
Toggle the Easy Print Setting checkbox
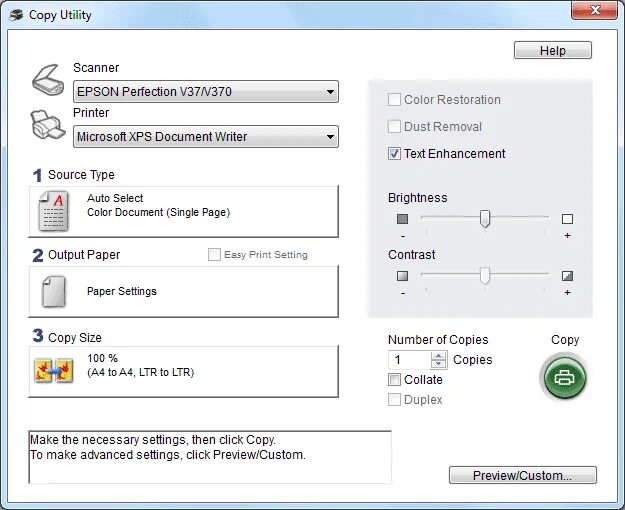[x=214, y=254]
